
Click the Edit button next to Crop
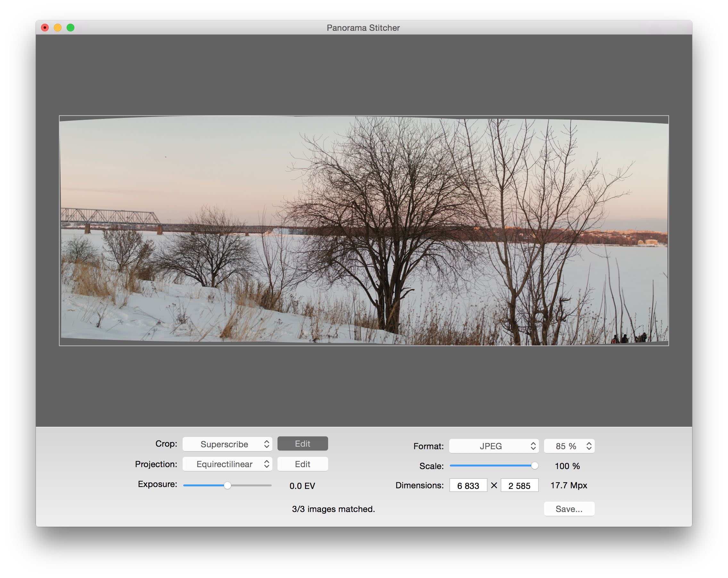point(302,444)
